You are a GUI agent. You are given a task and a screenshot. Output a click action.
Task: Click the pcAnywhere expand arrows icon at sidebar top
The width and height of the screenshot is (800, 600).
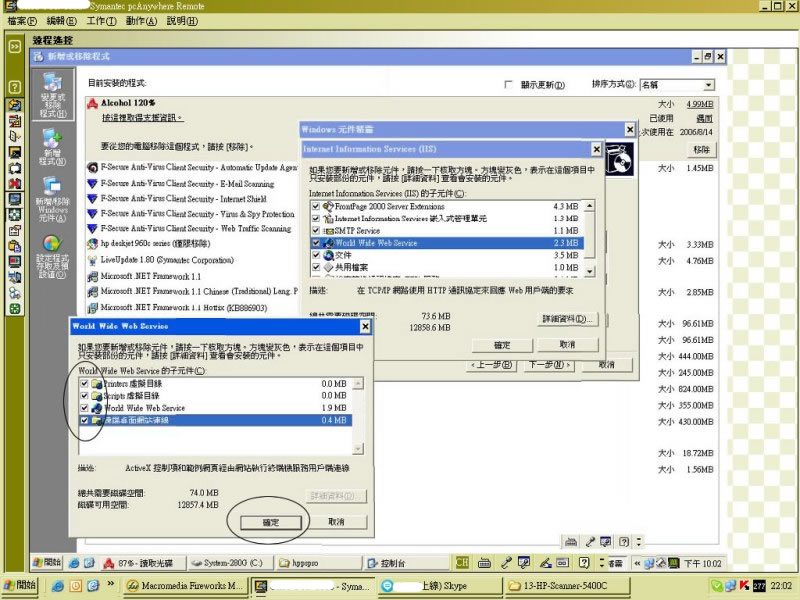(15, 47)
